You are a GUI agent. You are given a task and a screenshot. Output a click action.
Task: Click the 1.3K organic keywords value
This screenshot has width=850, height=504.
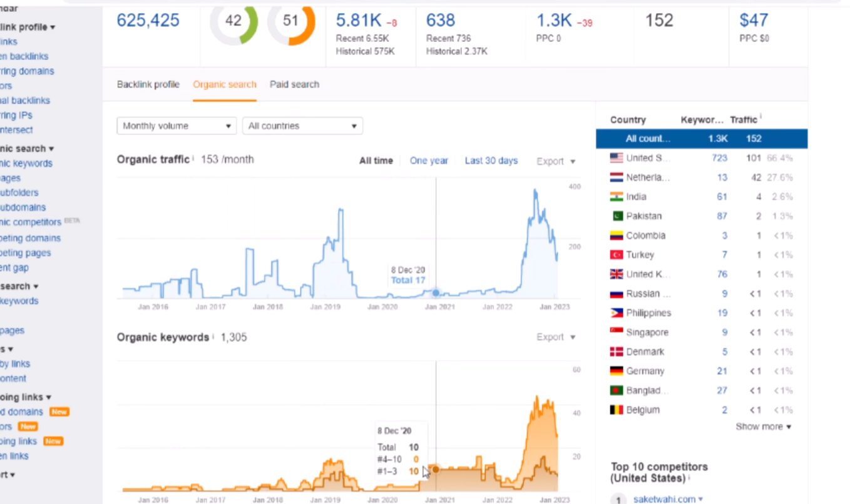(554, 21)
